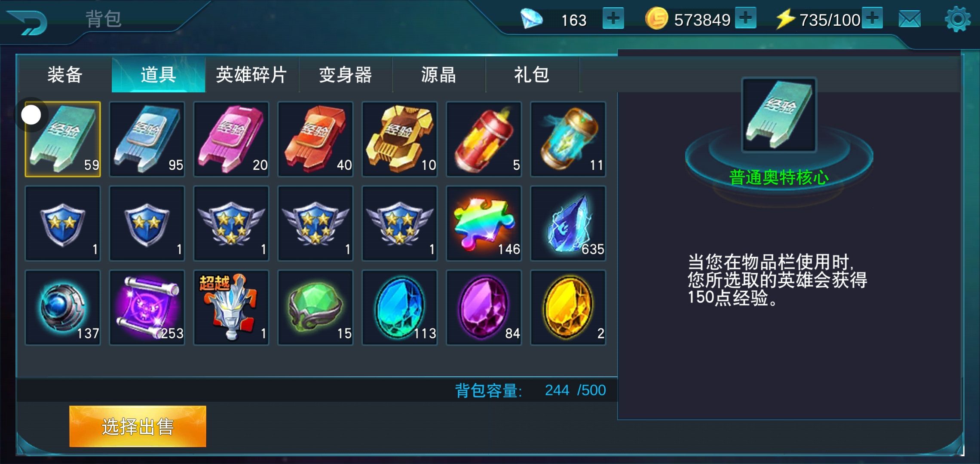Add more gold coins with plus button
The width and height of the screenshot is (980, 464).
coord(746,18)
